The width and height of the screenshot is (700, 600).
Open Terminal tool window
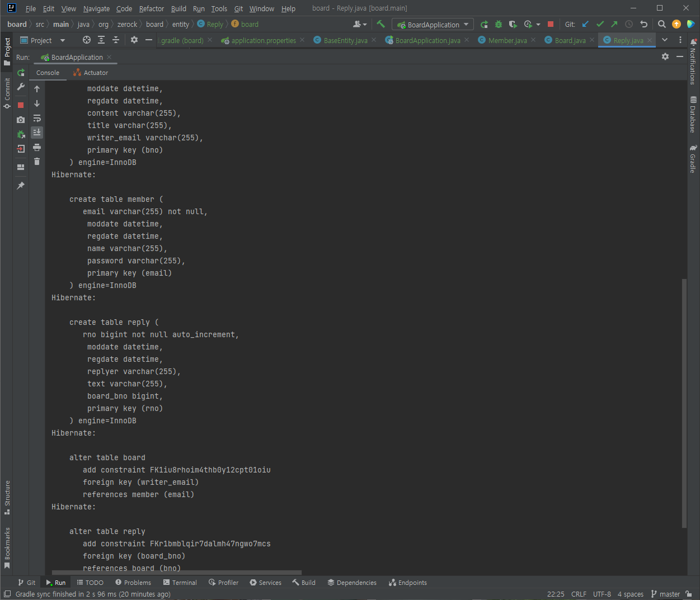coord(180,582)
